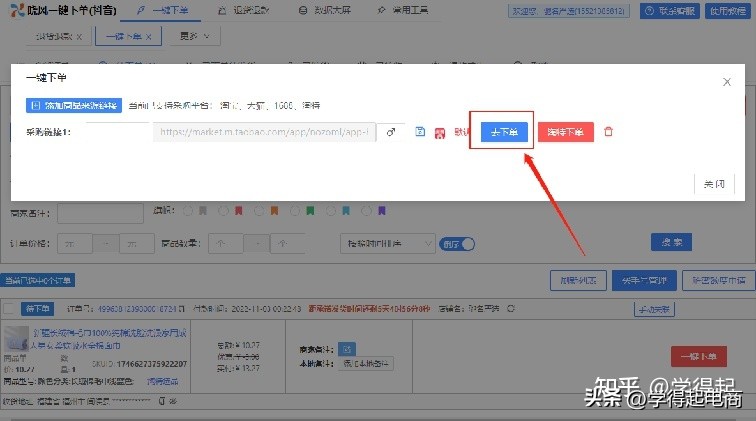Open the blue product title link
This screenshot has width=756, height=421.
[109, 339]
